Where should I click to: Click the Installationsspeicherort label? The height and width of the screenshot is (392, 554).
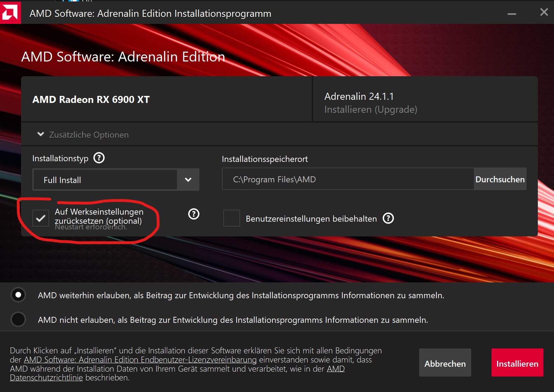[x=265, y=159]
